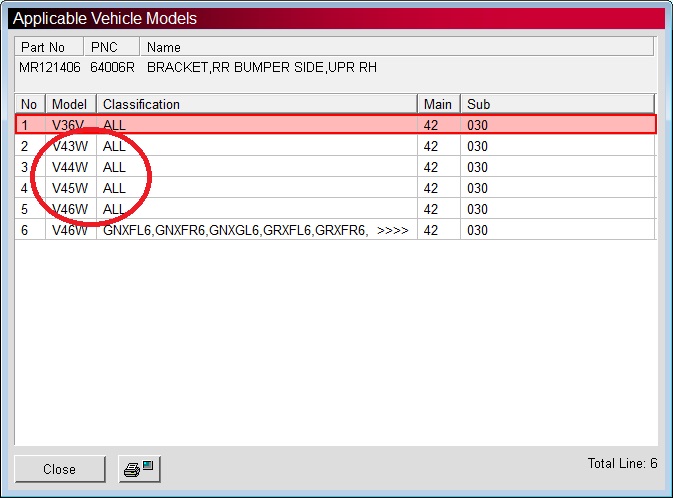
Task: Select the Main column header
Action: click(438, 104)
